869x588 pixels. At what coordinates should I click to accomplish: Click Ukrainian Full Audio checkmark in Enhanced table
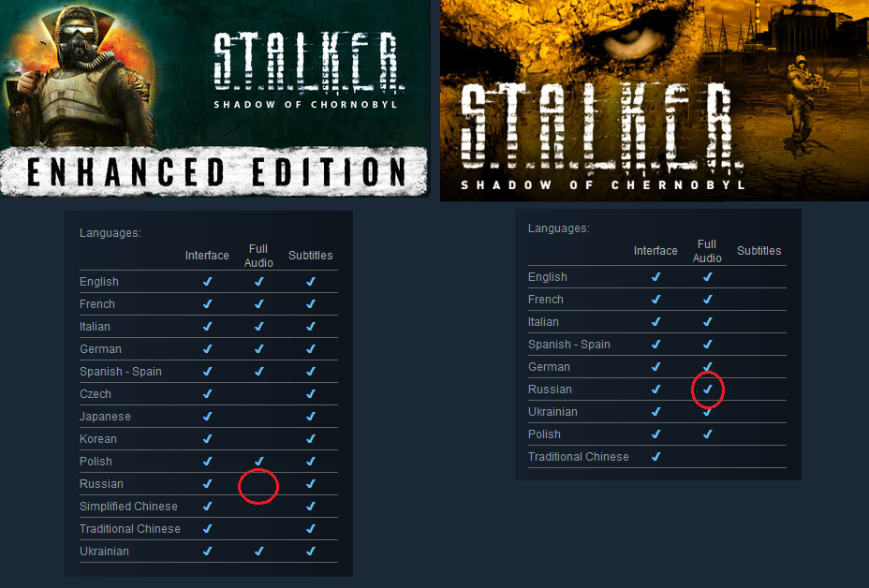258,551
